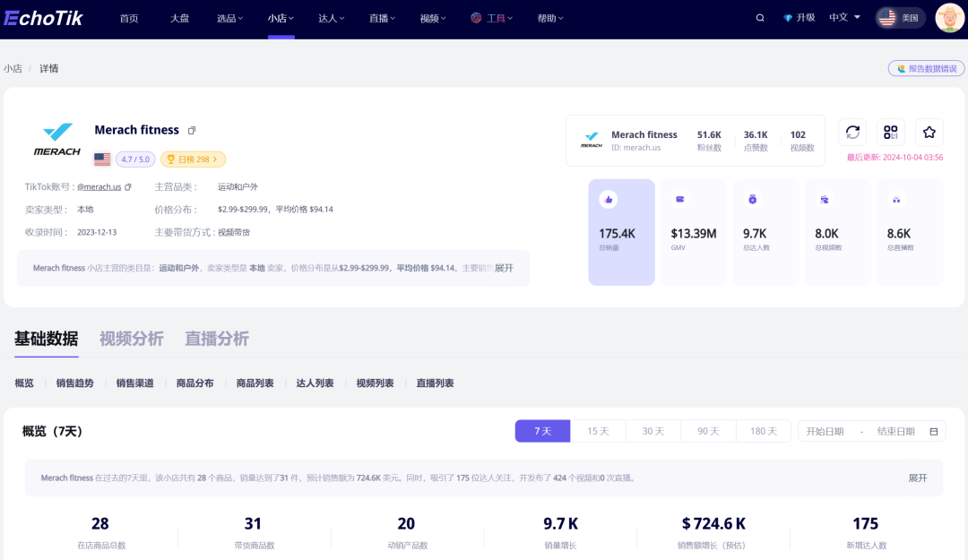The image size is (968, 560).
Task: Expand overview summary with 展开
Action: [x=918, y=478]
